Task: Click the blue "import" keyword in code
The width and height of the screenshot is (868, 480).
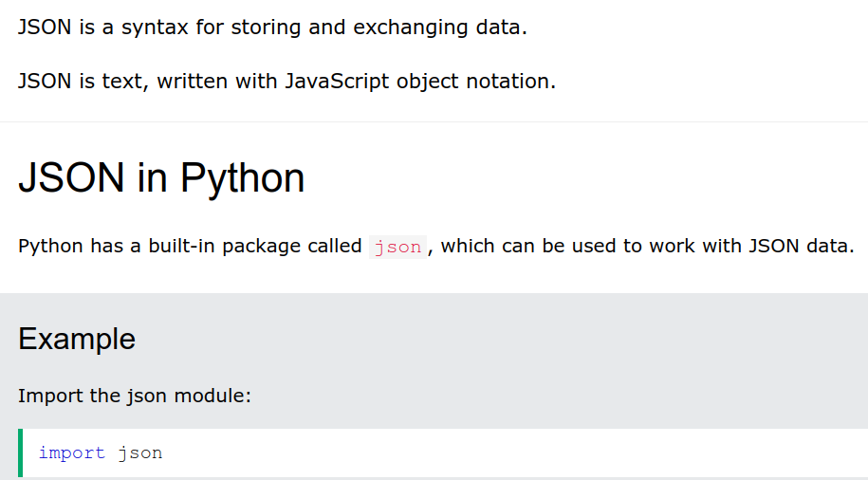Action: tap(71, 452)
